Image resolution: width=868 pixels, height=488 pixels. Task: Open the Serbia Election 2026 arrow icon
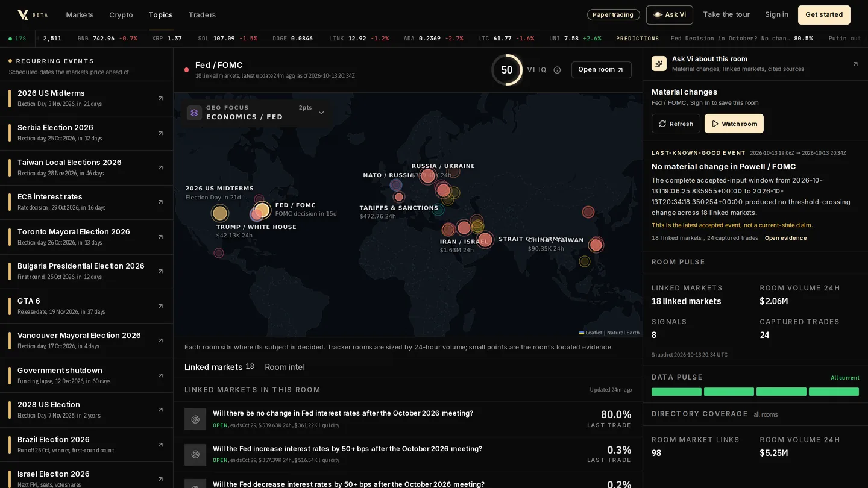[x=160, y=133]
